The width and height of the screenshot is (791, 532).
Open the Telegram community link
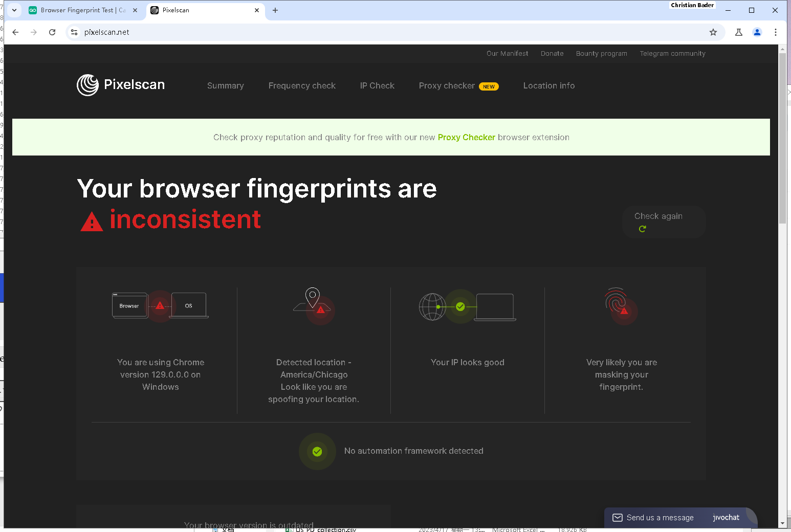tap(672, 54)
